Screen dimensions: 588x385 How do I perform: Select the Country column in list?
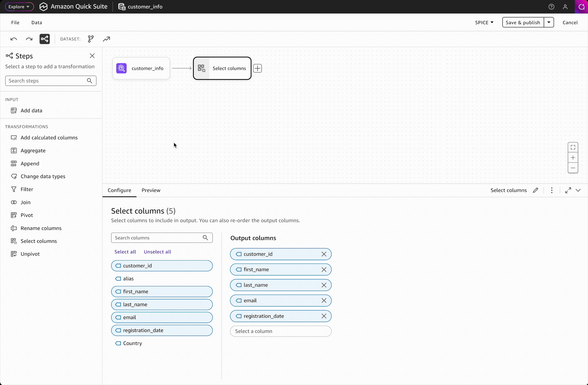click(x=132, y=343)
